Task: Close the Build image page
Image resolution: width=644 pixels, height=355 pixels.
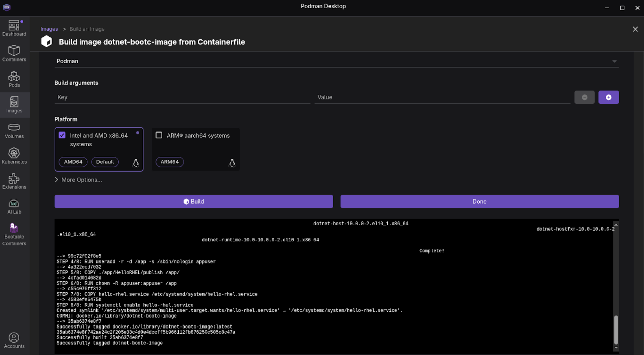Action: (x=635, y=29)
